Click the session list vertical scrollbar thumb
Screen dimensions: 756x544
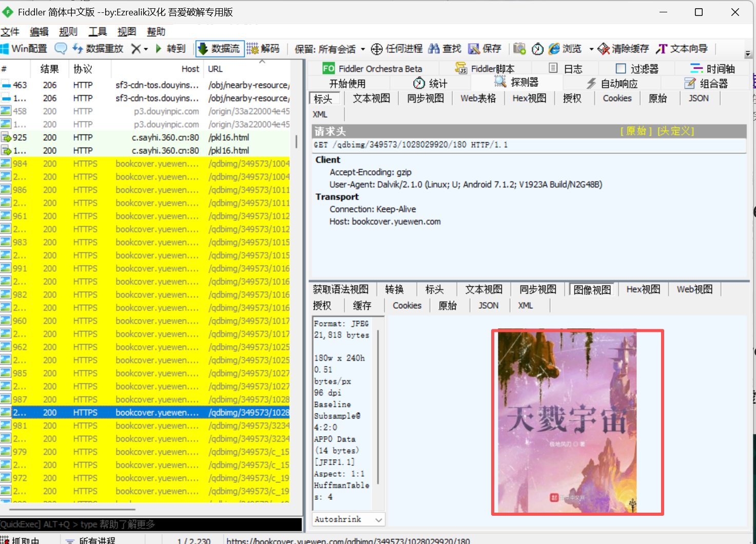pos(296,142)
